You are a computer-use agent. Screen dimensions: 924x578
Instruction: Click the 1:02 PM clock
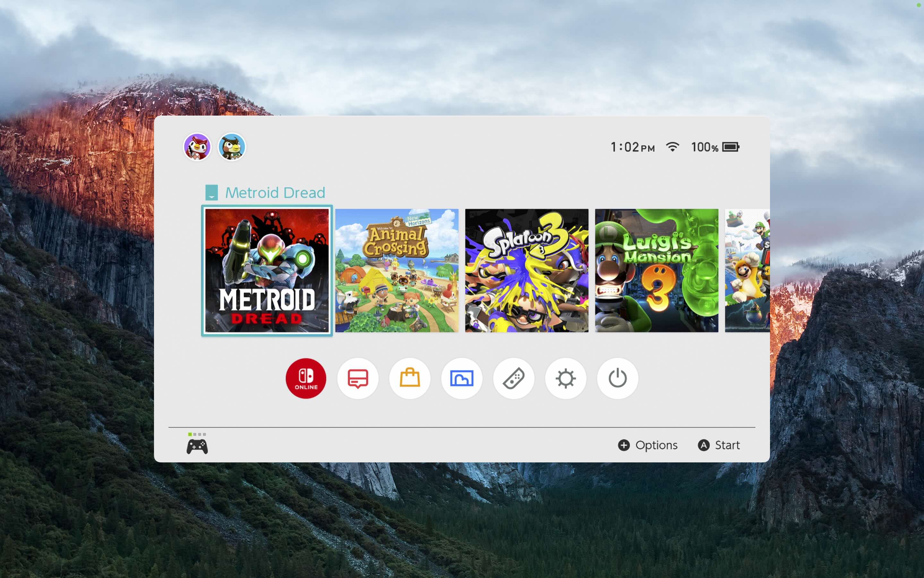[633, 147]
